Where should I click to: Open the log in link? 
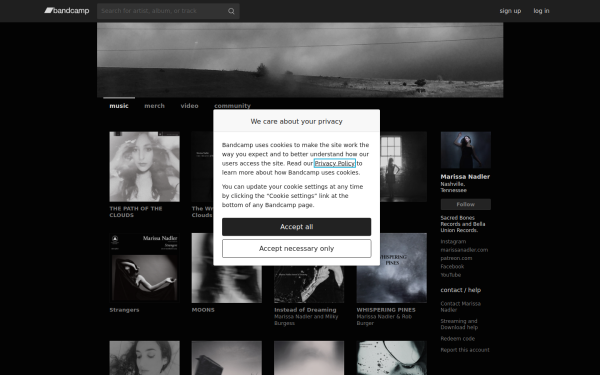point(541,11)
